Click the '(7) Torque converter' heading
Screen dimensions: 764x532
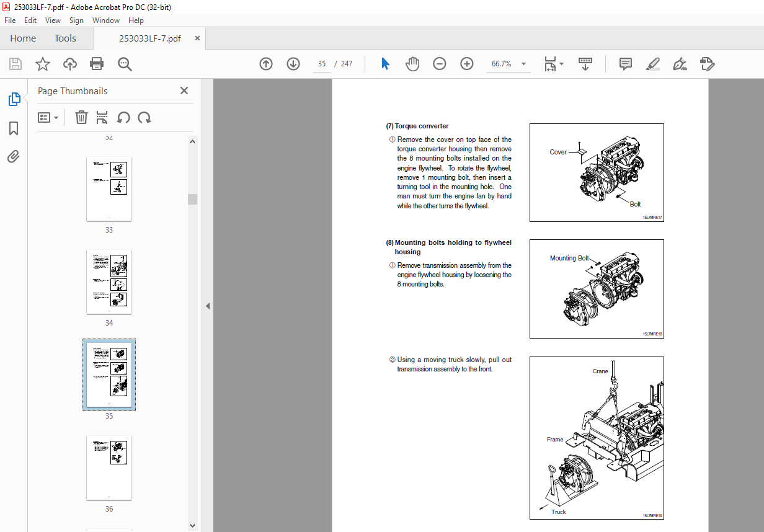click(417, 126)
